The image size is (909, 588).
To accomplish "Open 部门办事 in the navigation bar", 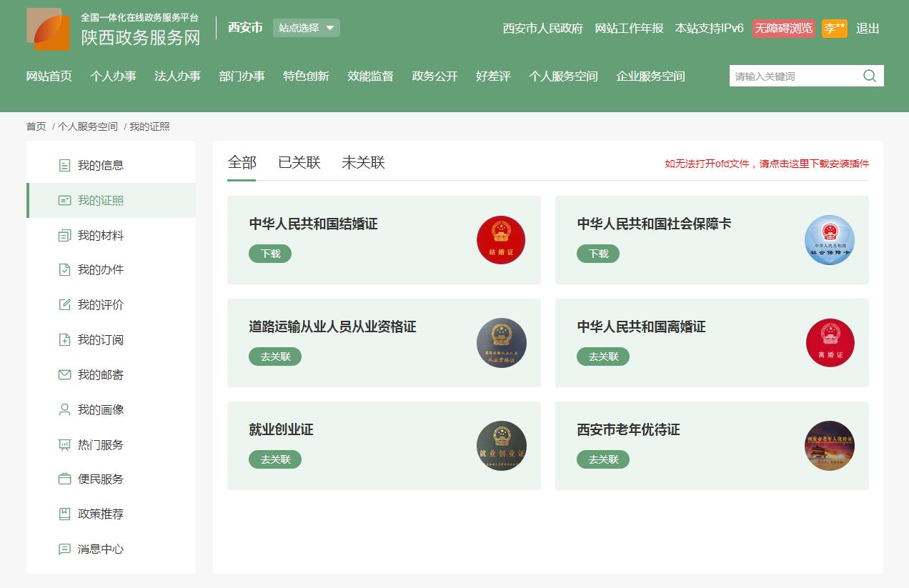I will click(x=242, y=76).
